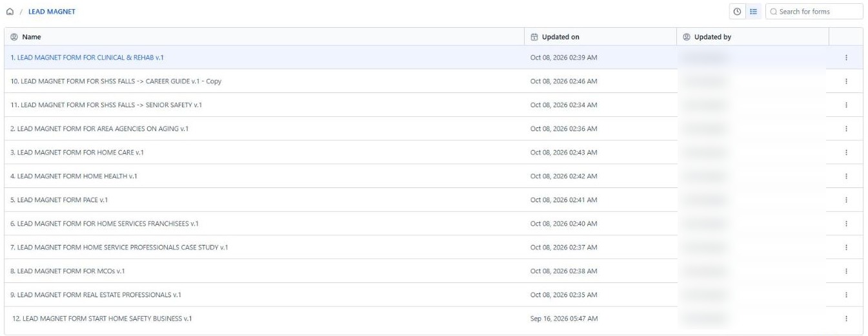The image size is (868, 336).
Task: Open form 12 Start Home Safety Business
Action: point(103,319)
